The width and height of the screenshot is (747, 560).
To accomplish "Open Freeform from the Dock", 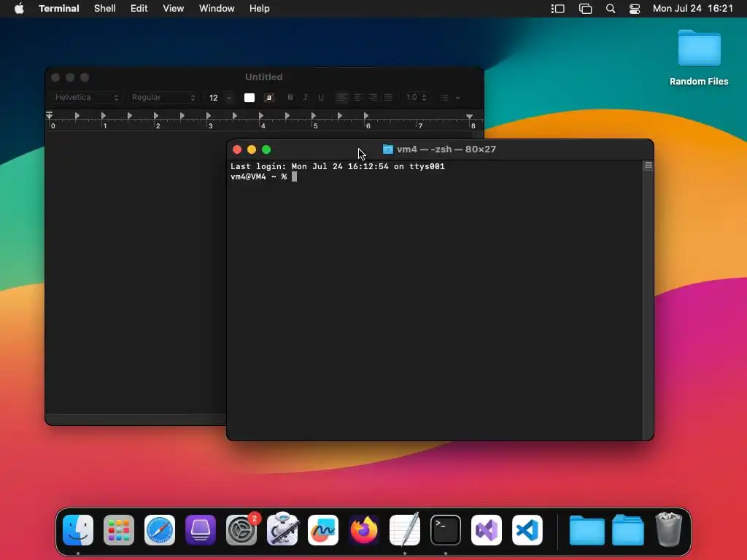I will pyautogui.click(x=323, y=530).
